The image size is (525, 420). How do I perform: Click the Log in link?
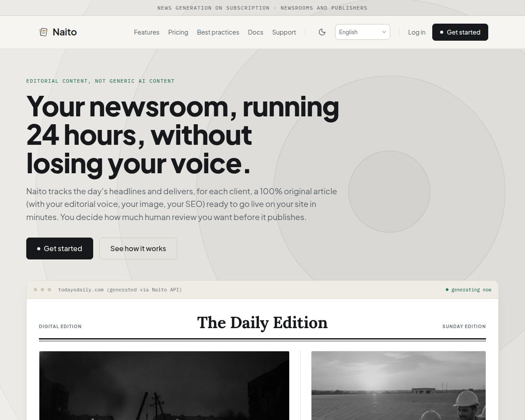tap(416, 32)
